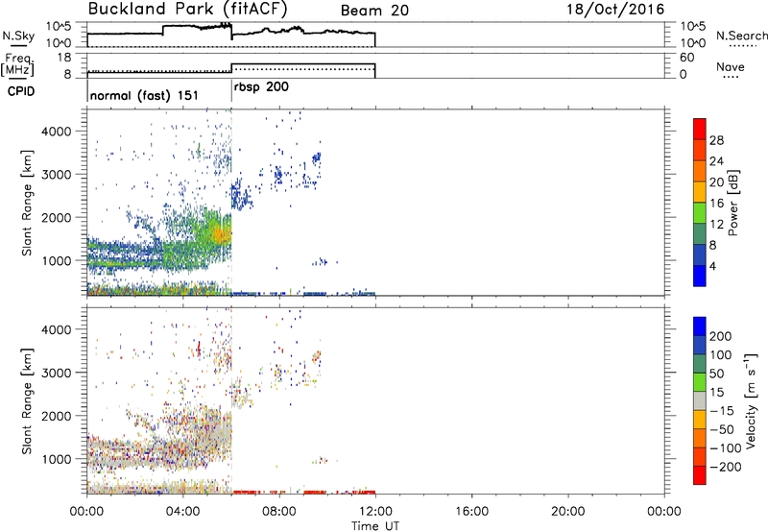The image size is (768, 532).
Task: Click the date '18/Oct/2016'
Action: [615, 10]
